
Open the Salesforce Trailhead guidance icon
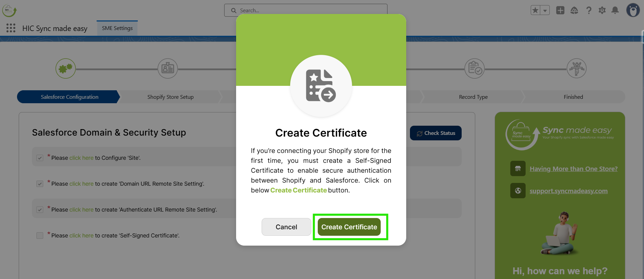(574, 11)
